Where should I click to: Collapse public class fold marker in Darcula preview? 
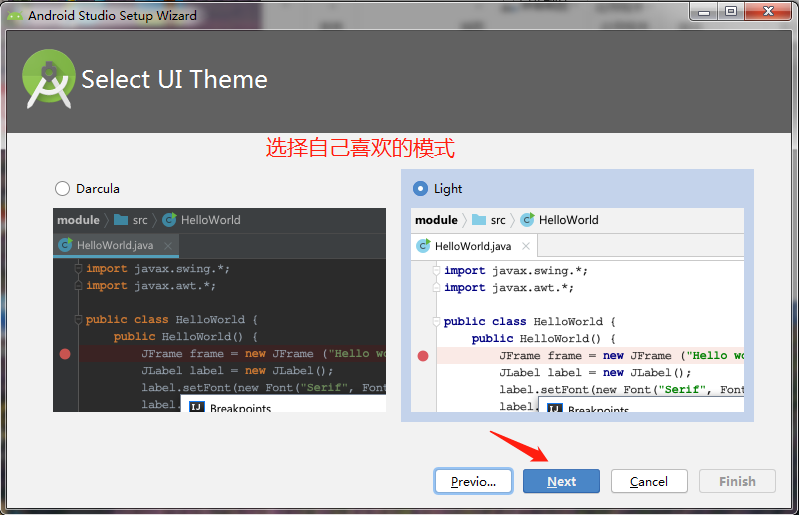78,319
